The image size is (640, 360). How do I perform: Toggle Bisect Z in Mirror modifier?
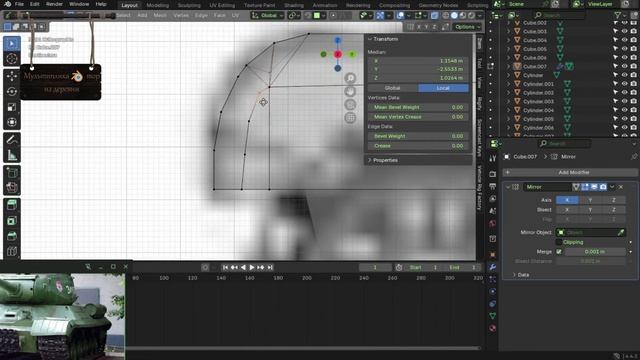613,210
